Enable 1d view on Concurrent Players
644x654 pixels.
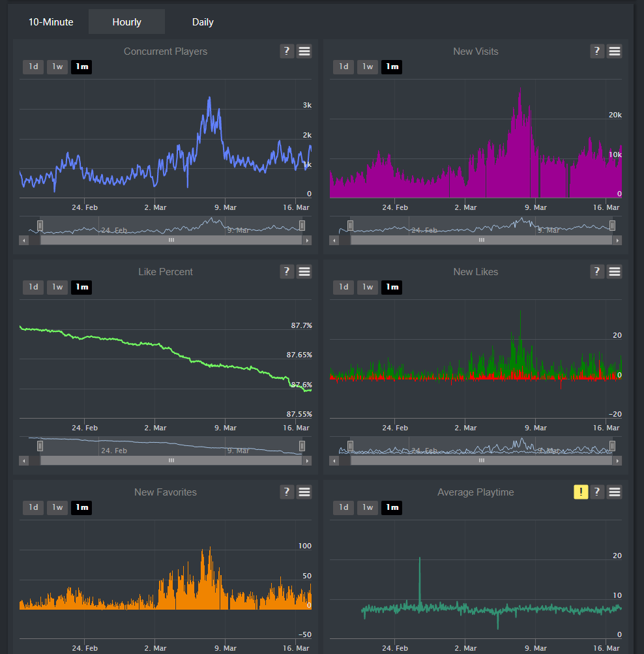[x=33, y=67]
